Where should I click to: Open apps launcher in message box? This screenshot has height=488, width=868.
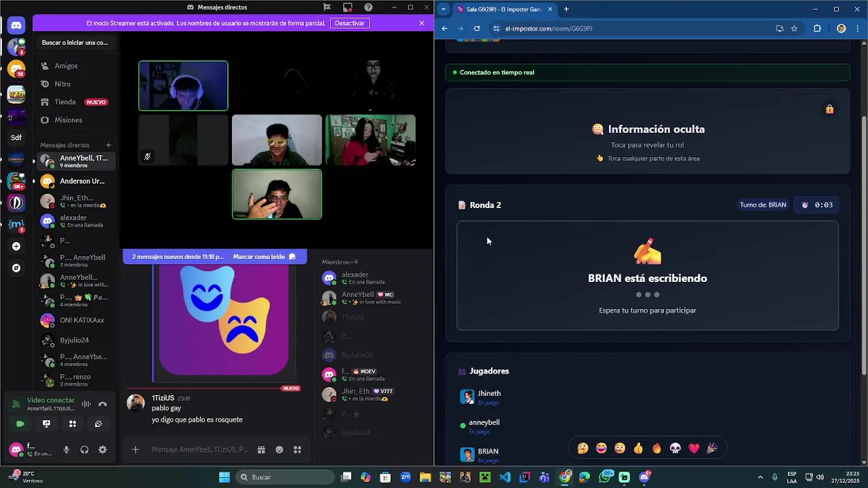coord(297,449)
